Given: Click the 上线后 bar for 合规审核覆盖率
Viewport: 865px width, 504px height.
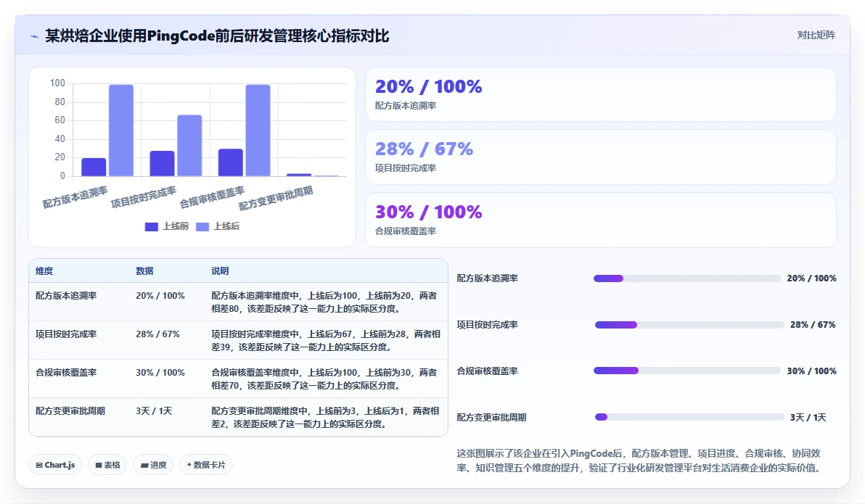Looking at the screenshot, I should tap(258, 131).
